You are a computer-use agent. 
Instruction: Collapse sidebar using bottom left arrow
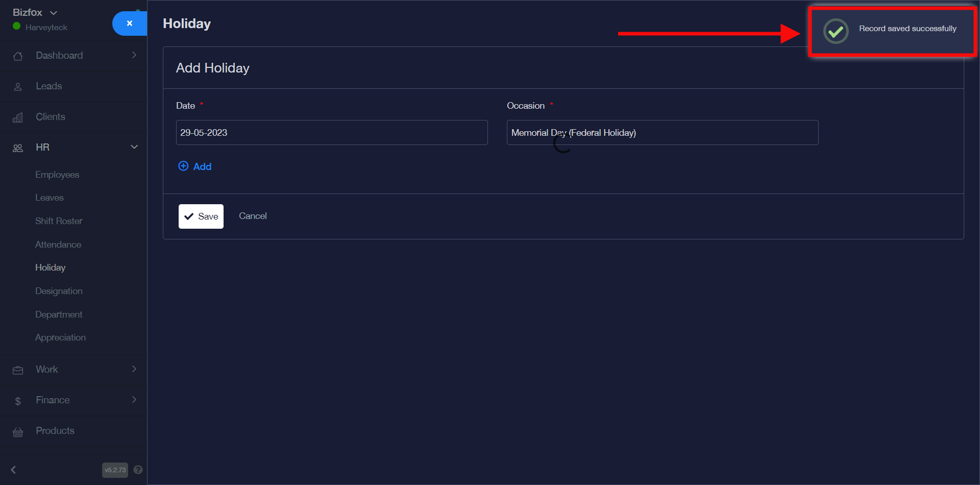click(14, 470)
